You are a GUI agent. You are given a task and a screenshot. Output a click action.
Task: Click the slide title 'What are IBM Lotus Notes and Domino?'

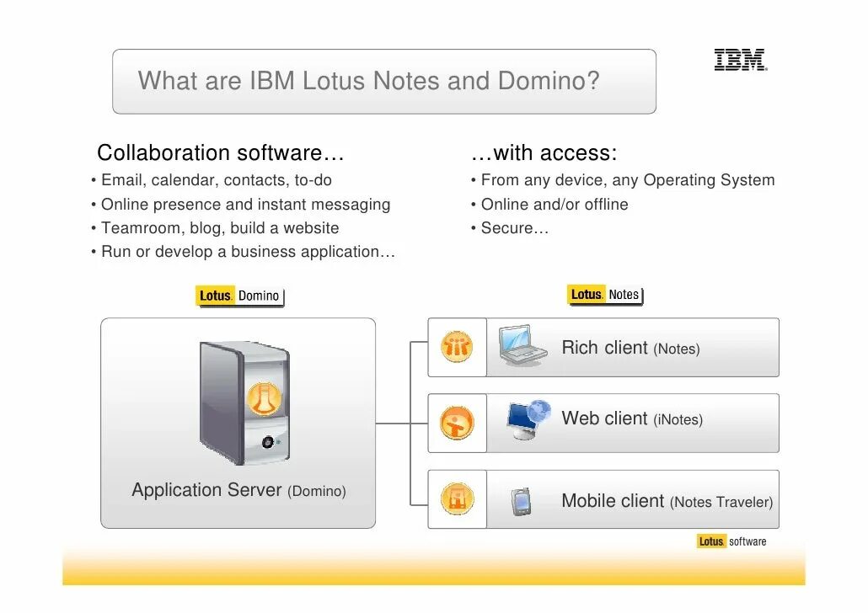point(368,81)
